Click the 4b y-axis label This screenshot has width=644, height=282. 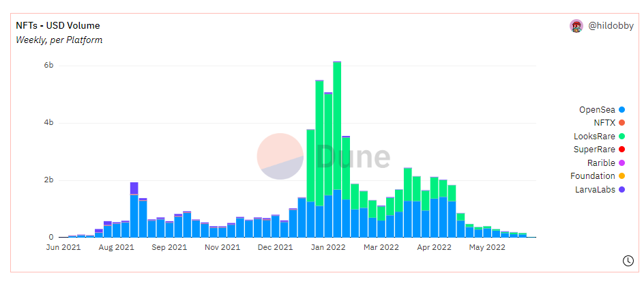pos(49,123)
